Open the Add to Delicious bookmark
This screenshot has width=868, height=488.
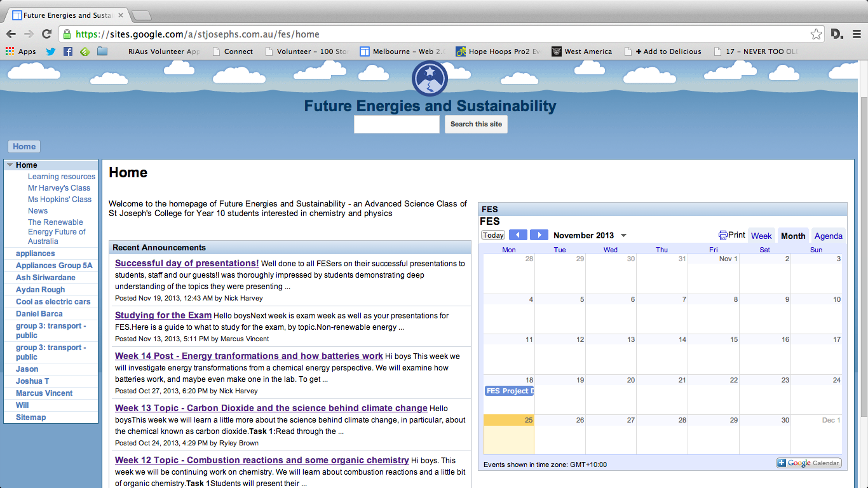[663, 51]
